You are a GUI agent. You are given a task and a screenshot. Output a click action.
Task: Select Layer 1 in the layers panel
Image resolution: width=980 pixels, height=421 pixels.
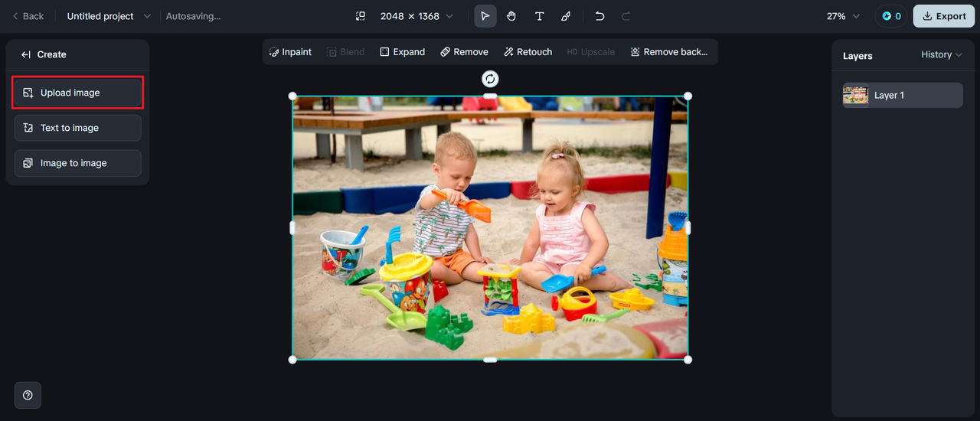pyautogui.click(x=903, y=95)
